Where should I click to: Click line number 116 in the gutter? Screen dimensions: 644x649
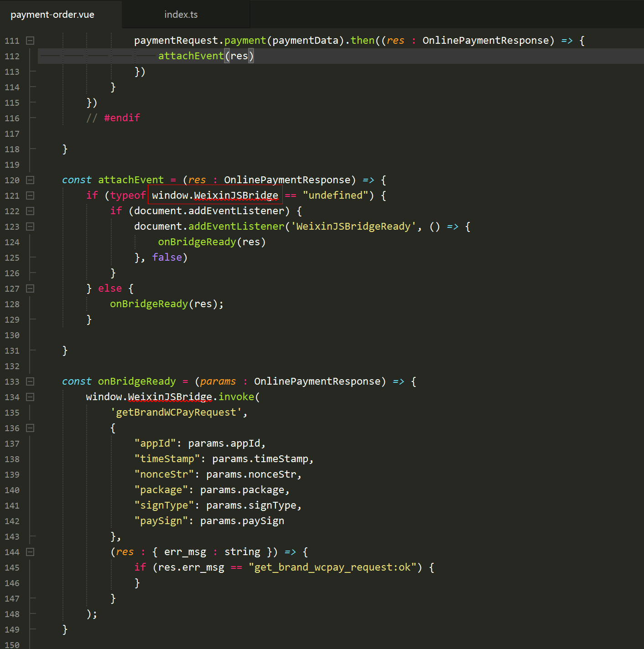point(12,118)
